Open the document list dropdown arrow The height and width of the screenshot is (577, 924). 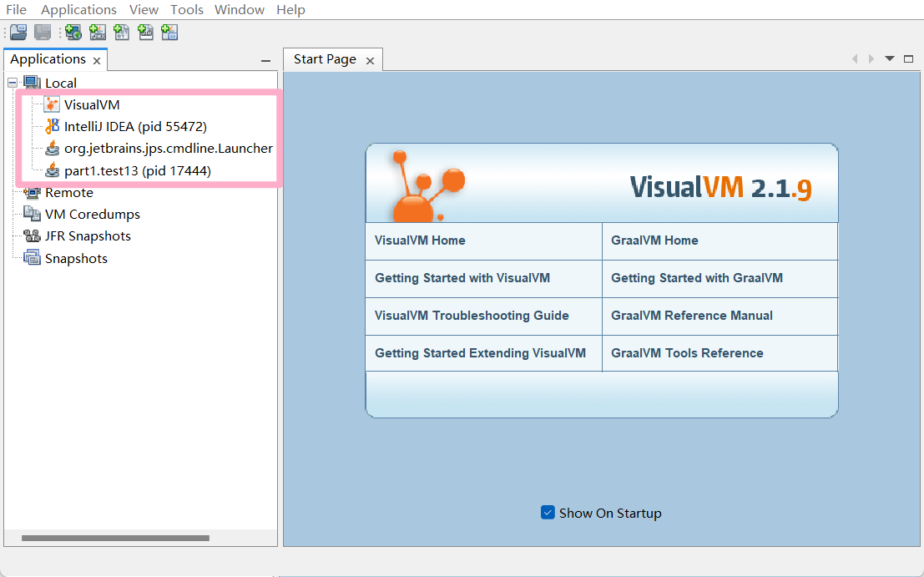(x=890, y=58)
